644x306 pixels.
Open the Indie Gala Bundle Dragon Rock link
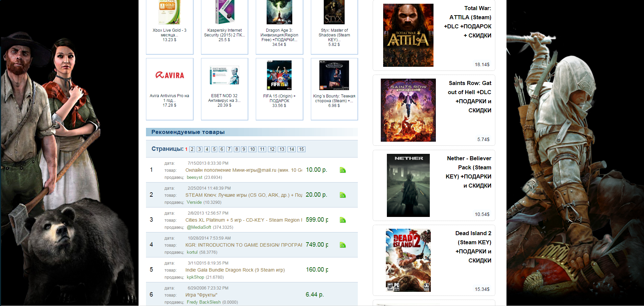(x=235, y=270)
